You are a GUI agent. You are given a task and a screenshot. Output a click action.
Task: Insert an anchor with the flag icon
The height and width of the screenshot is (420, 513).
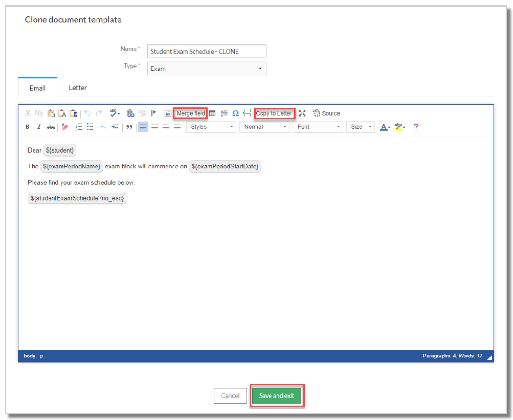154,113
